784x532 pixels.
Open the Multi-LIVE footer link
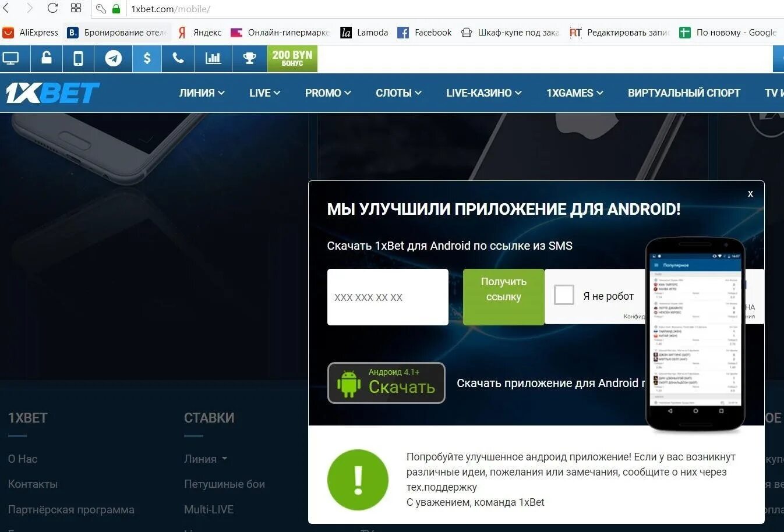(209, 509)
